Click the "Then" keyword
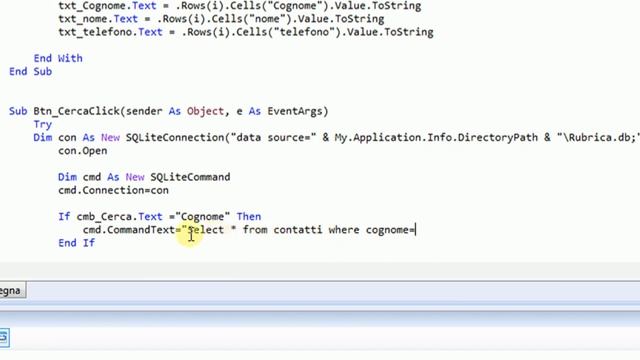Image resolution: width=640 pixels, height=360 pixels. click(249, 216)
